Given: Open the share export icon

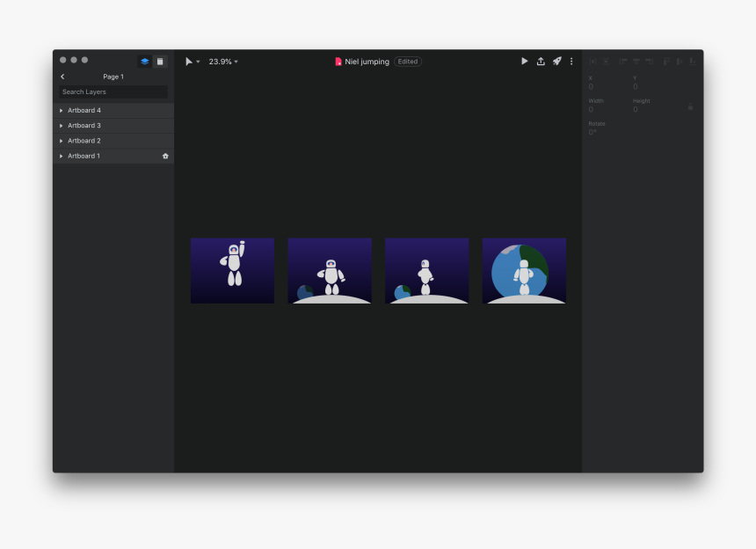Looking at the screenshot, I should pos(541,62).
